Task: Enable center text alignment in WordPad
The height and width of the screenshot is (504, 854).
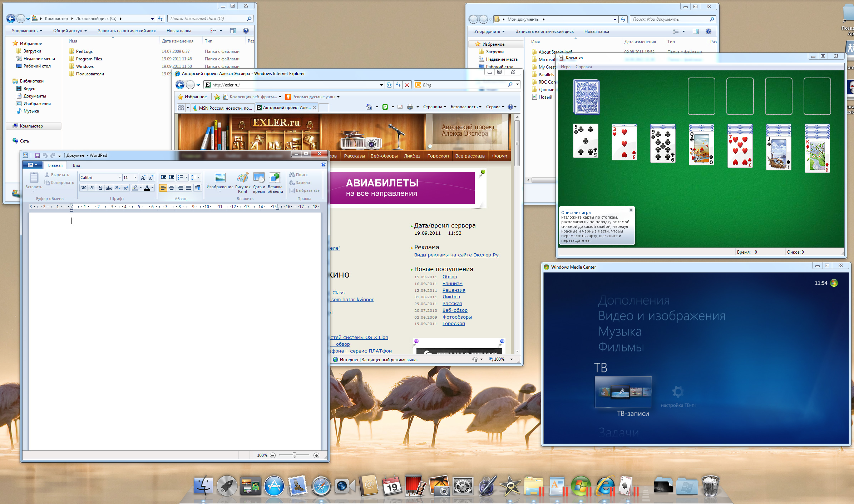Action: (x=172, y=188)
